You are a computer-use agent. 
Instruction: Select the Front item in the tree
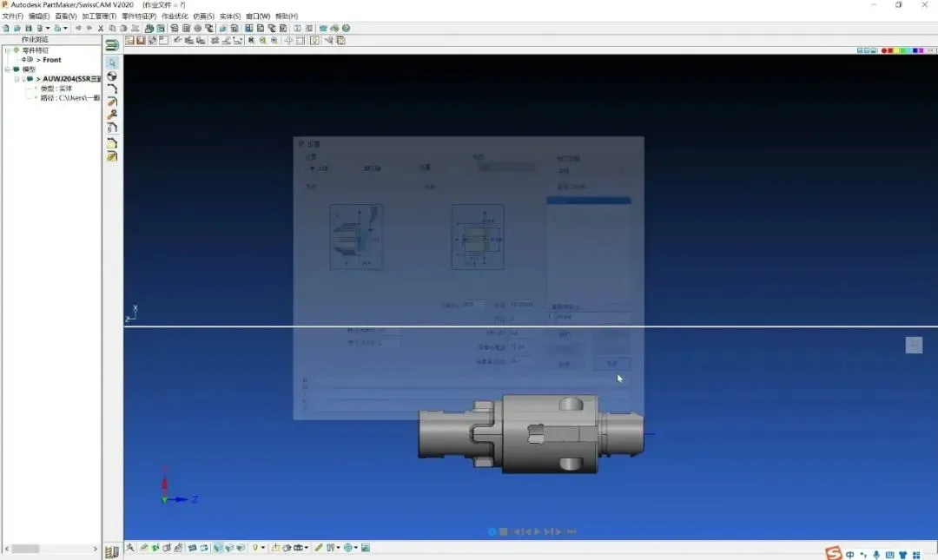[x=51, y=60]
